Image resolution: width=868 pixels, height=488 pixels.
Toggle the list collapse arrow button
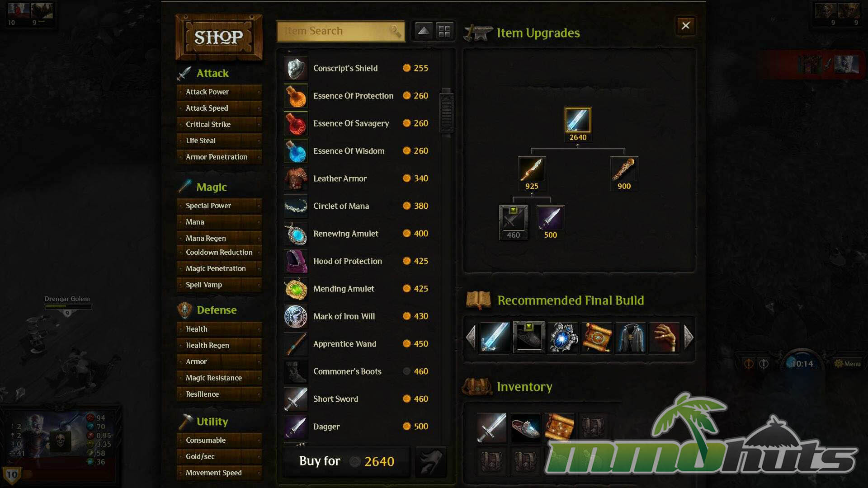[x=423, y=31]
